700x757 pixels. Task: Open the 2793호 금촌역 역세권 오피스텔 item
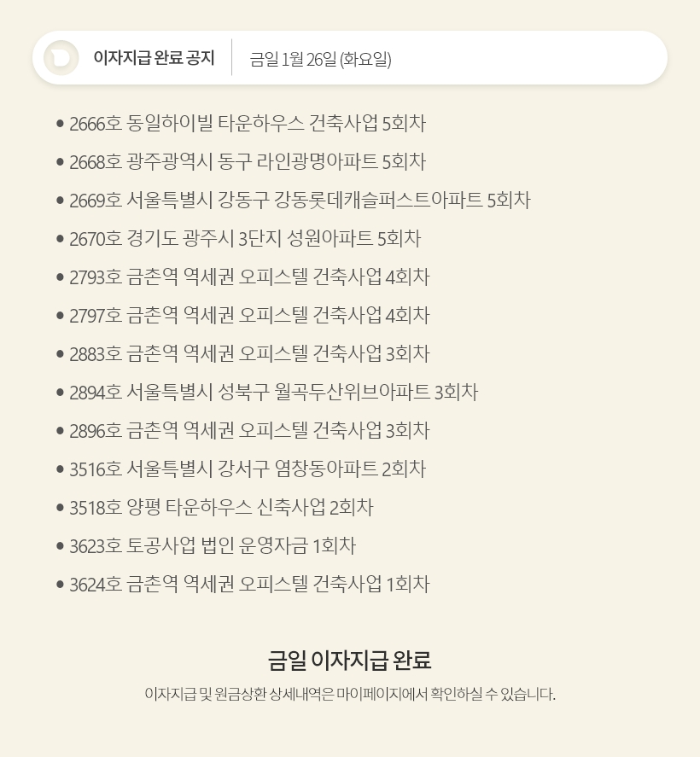click(249, 277)
